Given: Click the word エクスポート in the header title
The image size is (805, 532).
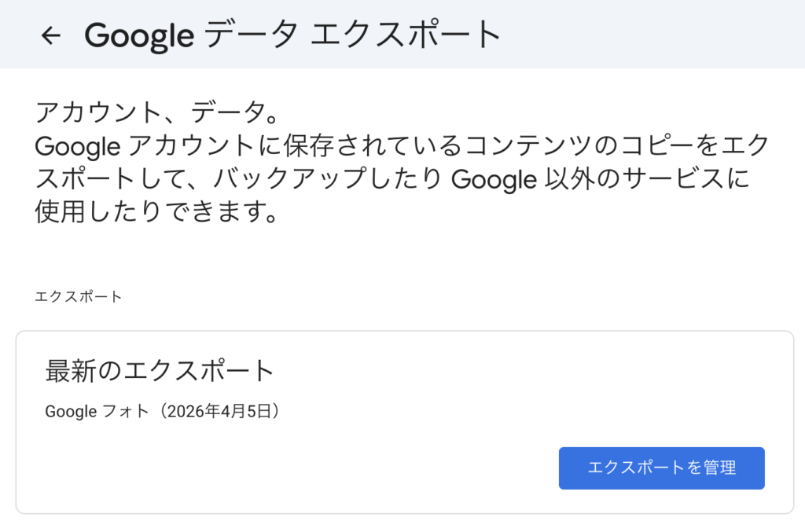Looking at the screenshot, I should 406,35.
